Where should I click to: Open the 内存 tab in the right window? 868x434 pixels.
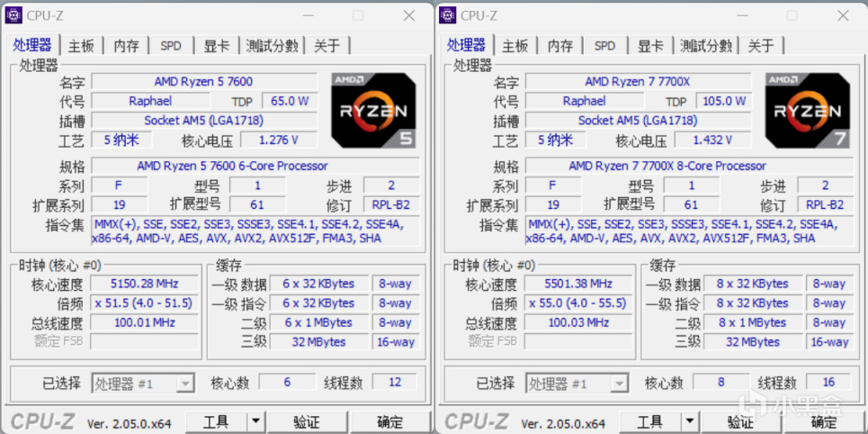pos(560,46)
